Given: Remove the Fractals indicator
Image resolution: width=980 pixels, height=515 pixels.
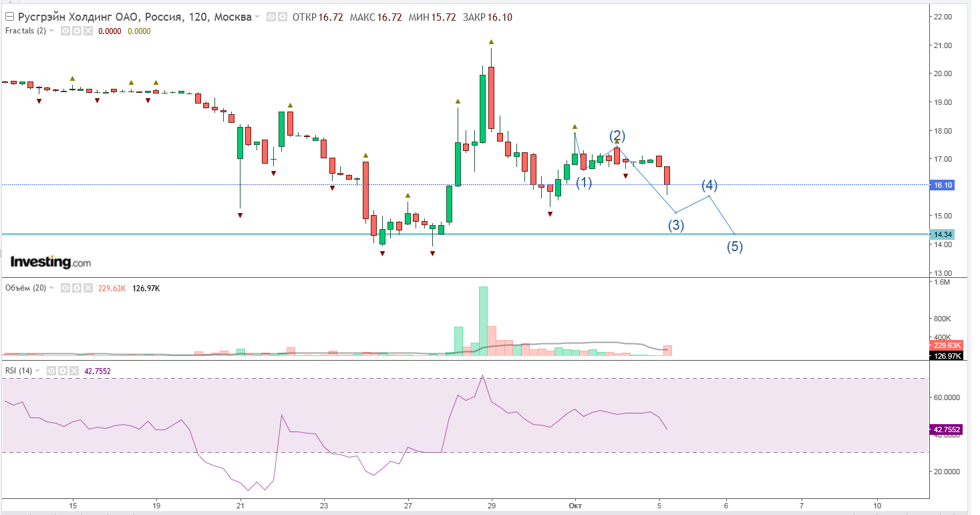Looking at the screenshot, I should coord(88,31).
